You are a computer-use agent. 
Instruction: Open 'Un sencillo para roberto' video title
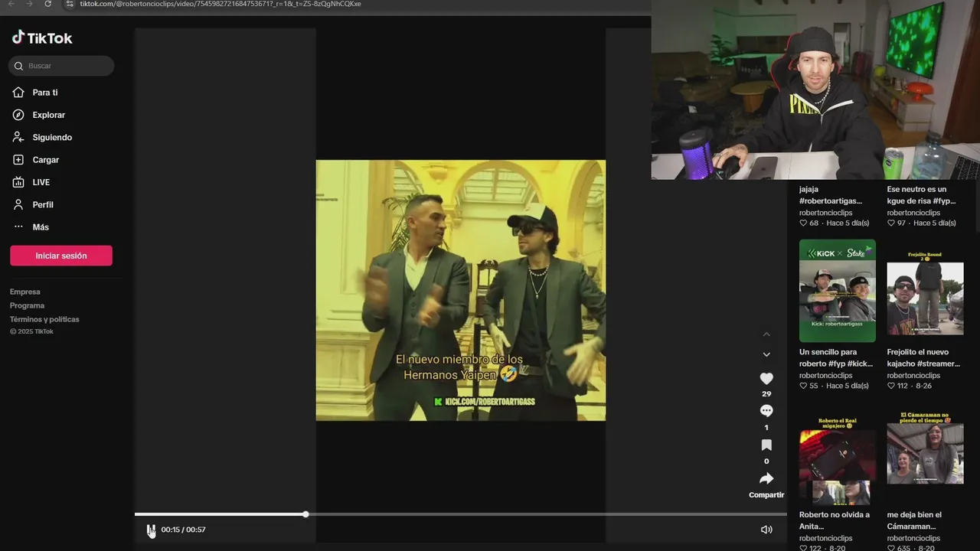(x=836, y=358)
